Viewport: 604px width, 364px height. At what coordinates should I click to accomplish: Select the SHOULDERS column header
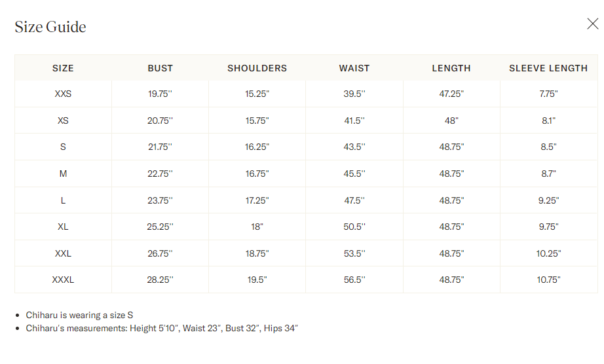pos(257,68)
